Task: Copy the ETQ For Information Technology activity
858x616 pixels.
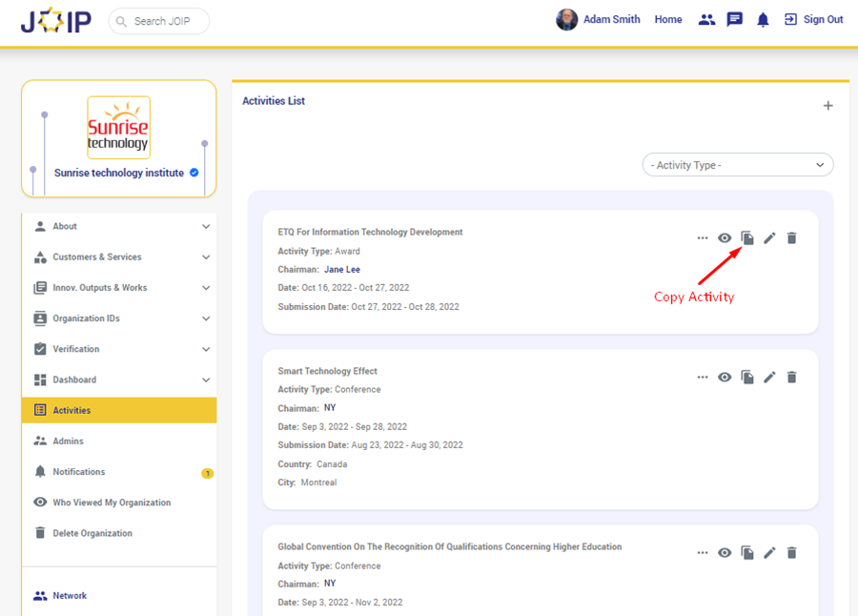Action: tap(747, 238)
